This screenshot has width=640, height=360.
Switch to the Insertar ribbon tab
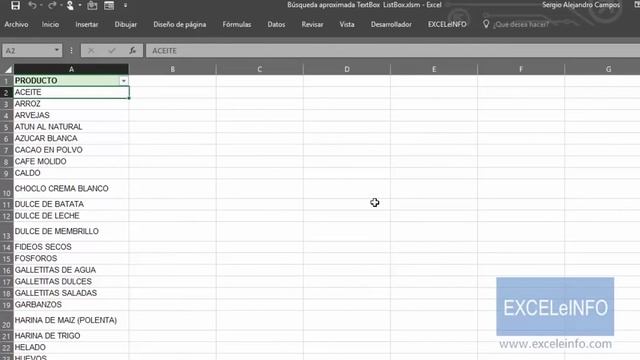(87, 24)
